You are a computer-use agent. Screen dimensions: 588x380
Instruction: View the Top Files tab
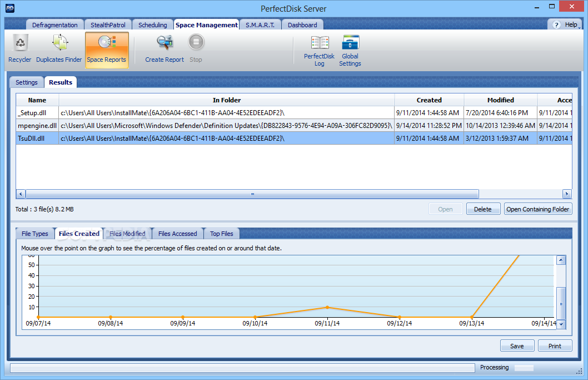[x=222, y=234]
